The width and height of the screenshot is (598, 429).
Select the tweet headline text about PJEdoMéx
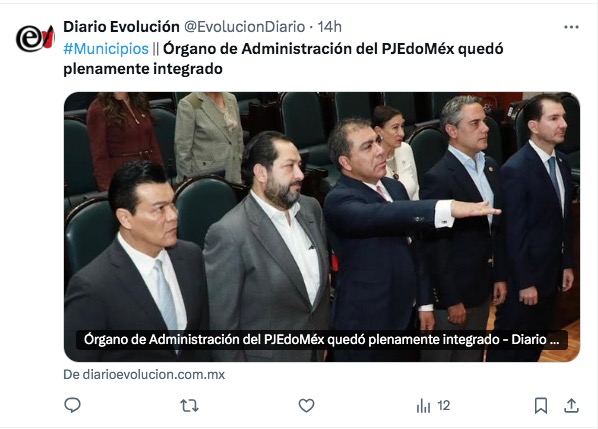click(x=283, y=59)
